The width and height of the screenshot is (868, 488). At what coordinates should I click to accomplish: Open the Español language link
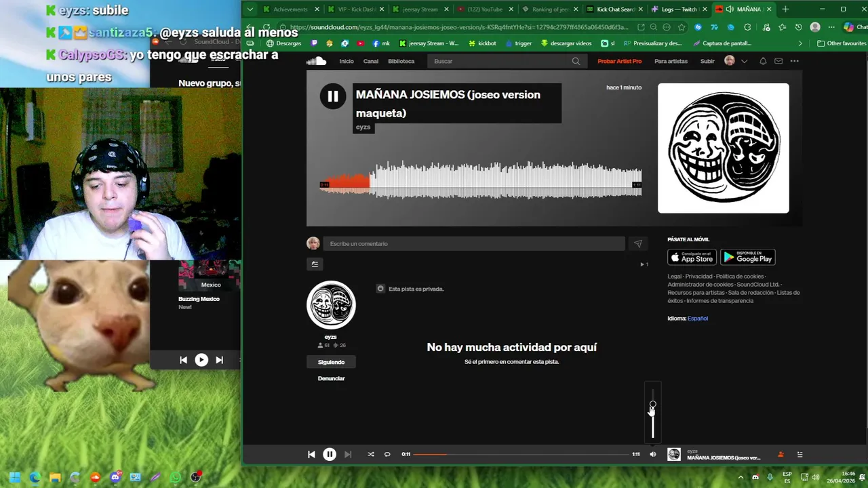(698, 319)
